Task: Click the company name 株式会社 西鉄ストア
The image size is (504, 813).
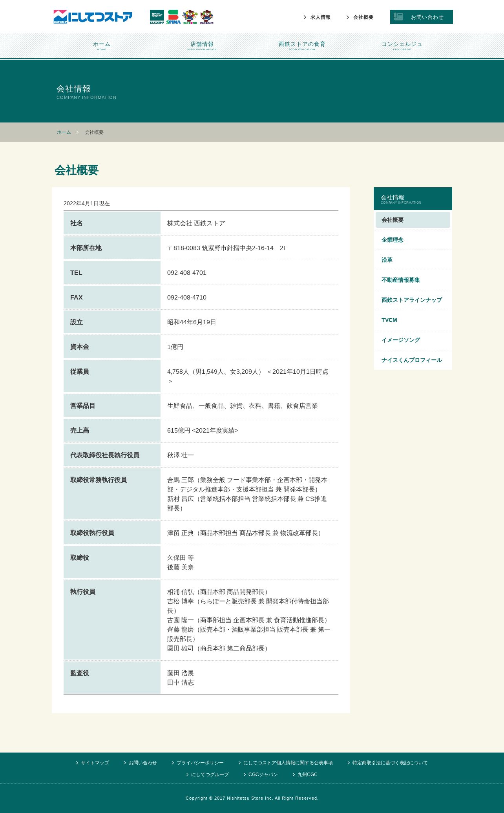Action: 196,223
